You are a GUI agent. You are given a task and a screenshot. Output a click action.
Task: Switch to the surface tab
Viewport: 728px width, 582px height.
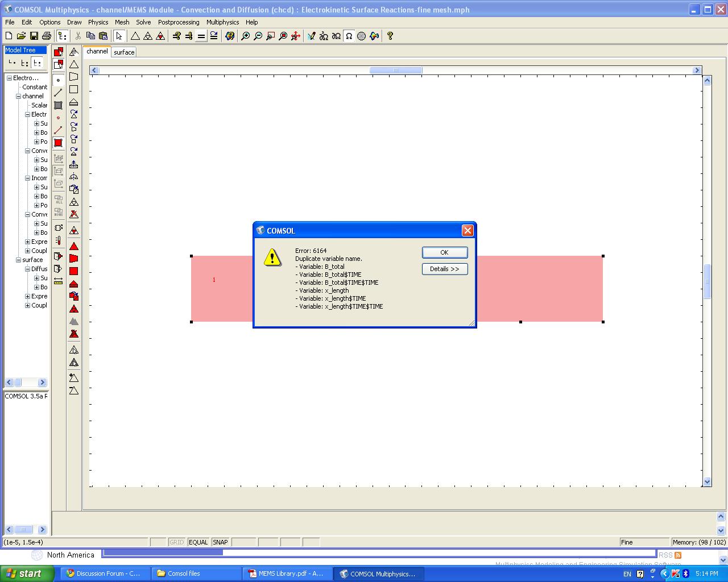[x=124, y=52]
